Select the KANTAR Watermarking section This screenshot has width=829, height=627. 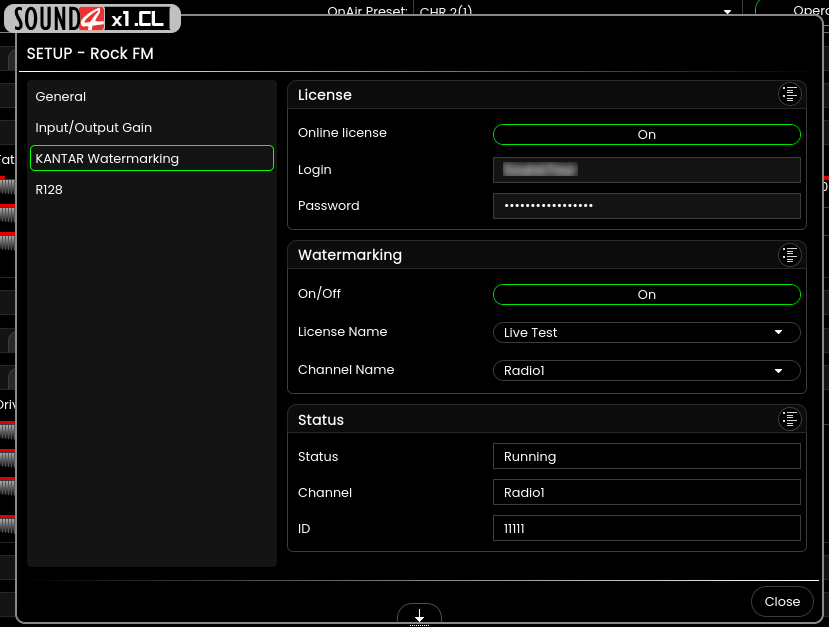point(152,158)
